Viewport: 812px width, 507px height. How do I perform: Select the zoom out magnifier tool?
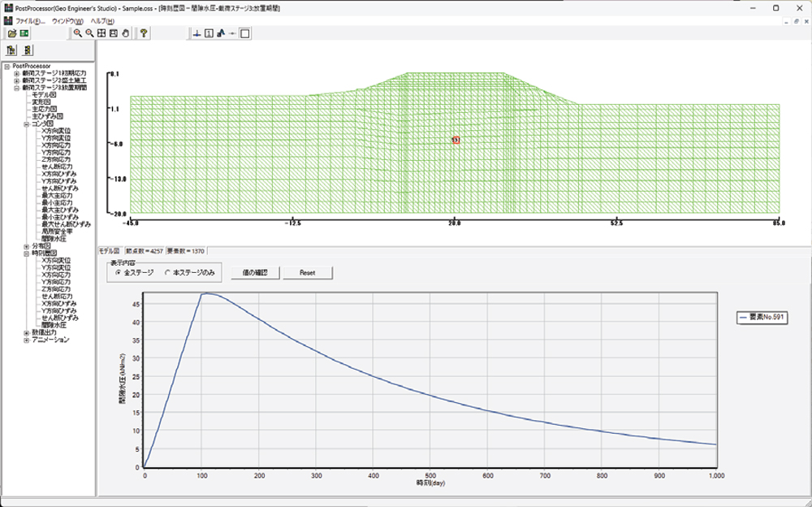(89, 33)
